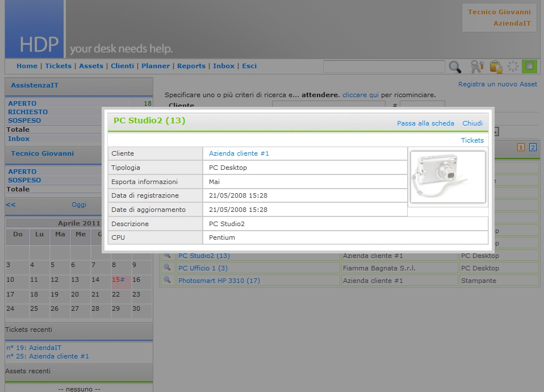Close the popup using Chiudi

(472, 123)
